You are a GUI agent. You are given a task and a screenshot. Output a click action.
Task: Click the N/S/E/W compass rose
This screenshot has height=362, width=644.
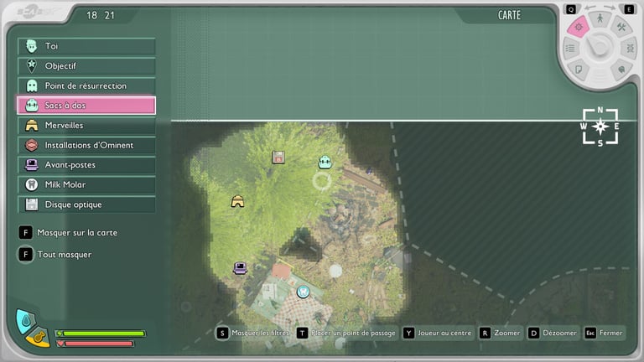point(600,127)
